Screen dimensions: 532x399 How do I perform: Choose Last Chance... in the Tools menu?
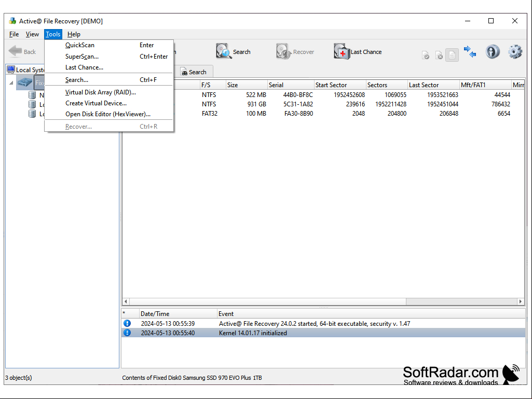click(x=109, y=67)
